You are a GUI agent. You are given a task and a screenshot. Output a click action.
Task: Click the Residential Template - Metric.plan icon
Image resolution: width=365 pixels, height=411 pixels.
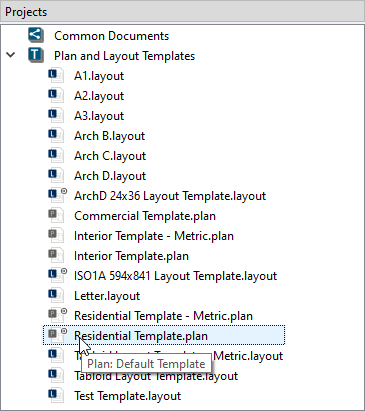[x=57, y=315]
